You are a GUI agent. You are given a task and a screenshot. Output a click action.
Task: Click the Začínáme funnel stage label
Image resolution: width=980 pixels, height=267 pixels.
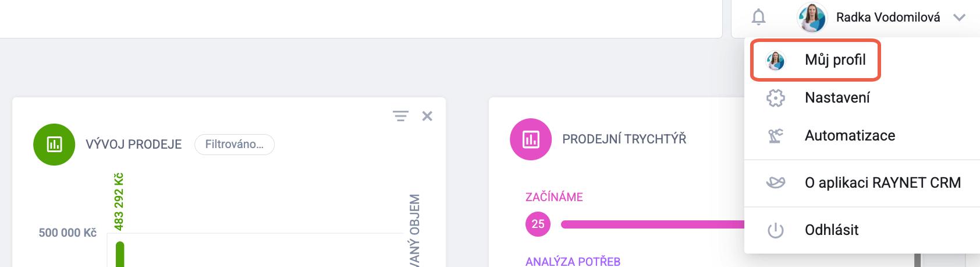pyautogui.click(x=553, y=197)
